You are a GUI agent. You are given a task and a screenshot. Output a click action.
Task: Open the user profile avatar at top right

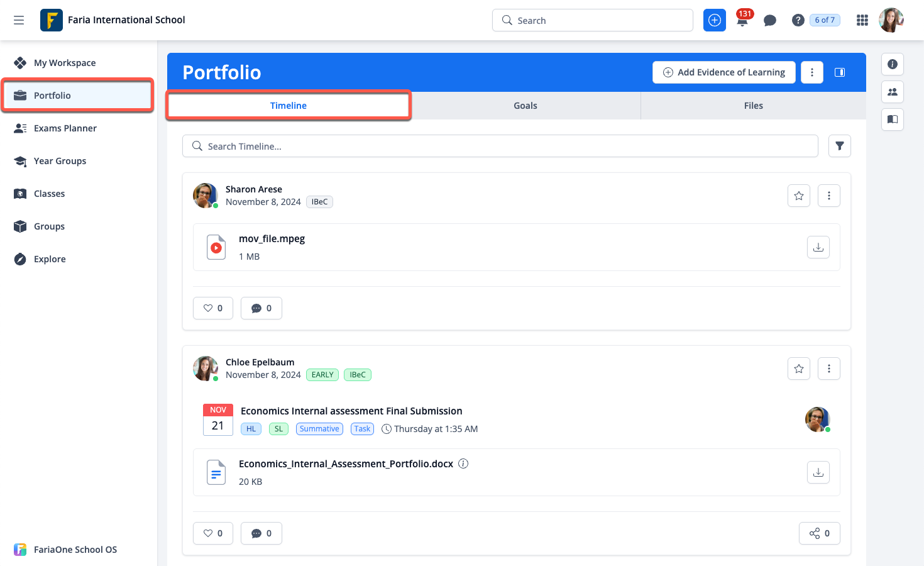click(891, 20)
